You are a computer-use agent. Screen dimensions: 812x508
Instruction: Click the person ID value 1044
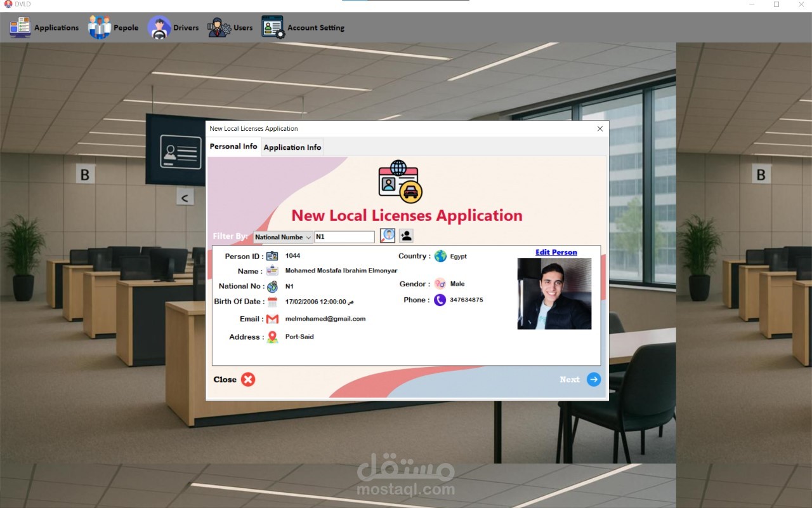coord(293,256)
